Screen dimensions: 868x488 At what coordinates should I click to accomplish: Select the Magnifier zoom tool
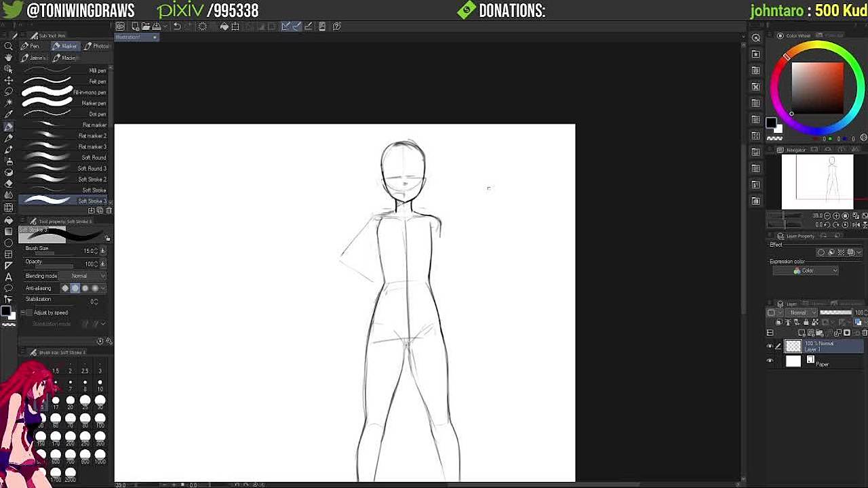(x=8, y=47)
